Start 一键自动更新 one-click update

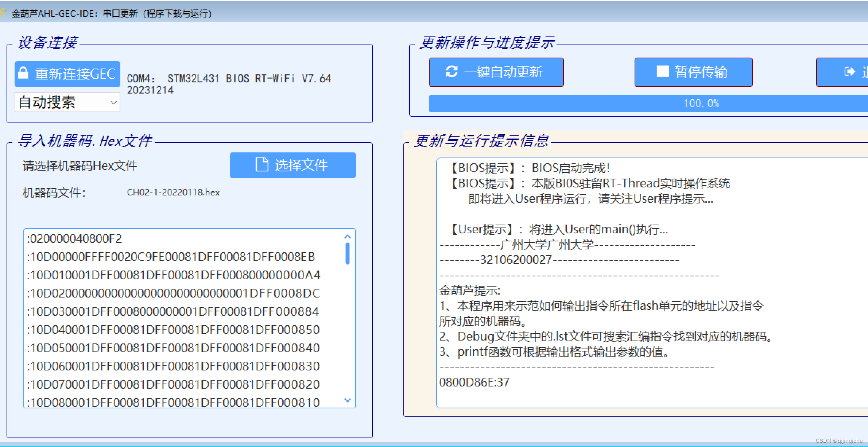click(496, 72)
